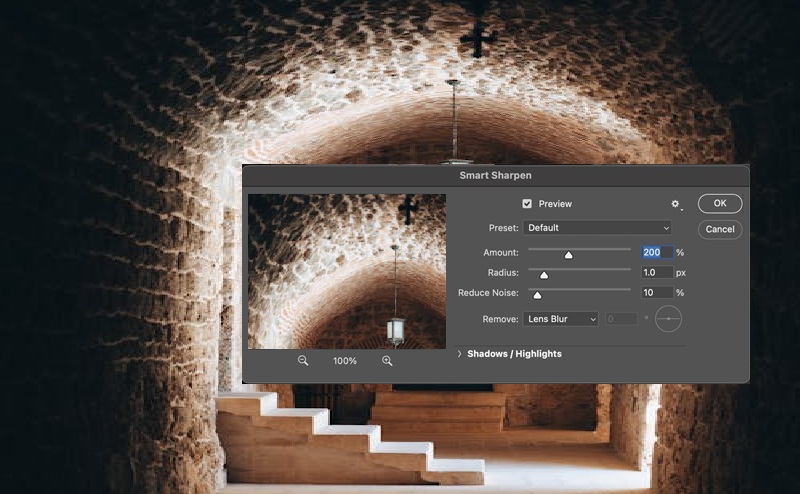Viewport: 800px width, 494px height.
Task: Toggle the Preview checkbox
Action: point(527,204)
